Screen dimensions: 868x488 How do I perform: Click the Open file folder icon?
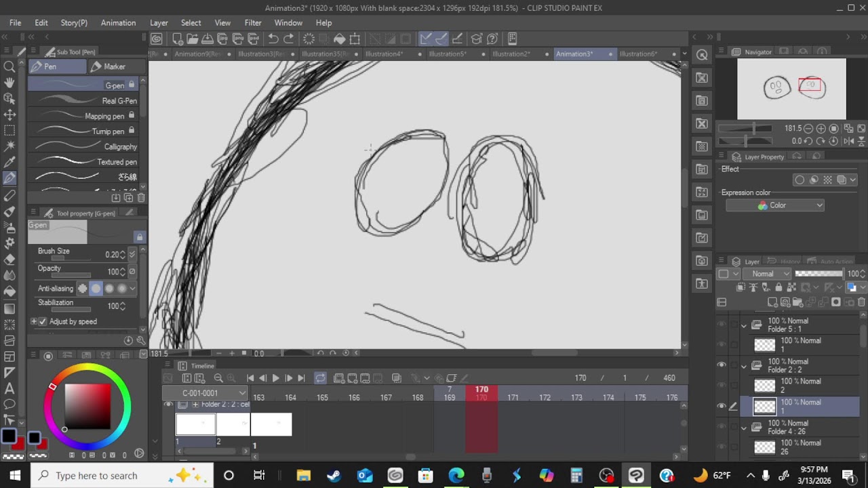coord(193,39)
